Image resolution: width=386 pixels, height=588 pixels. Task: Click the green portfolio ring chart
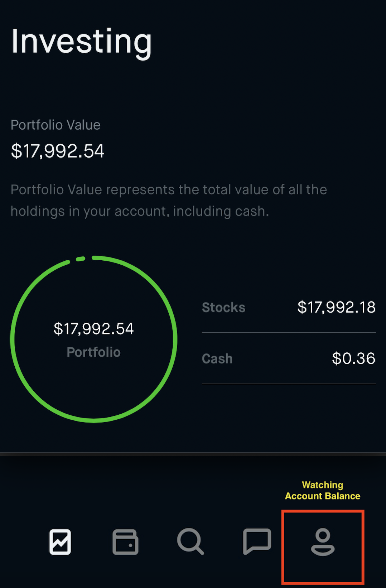pyautogui.click(x=94, y=339)
